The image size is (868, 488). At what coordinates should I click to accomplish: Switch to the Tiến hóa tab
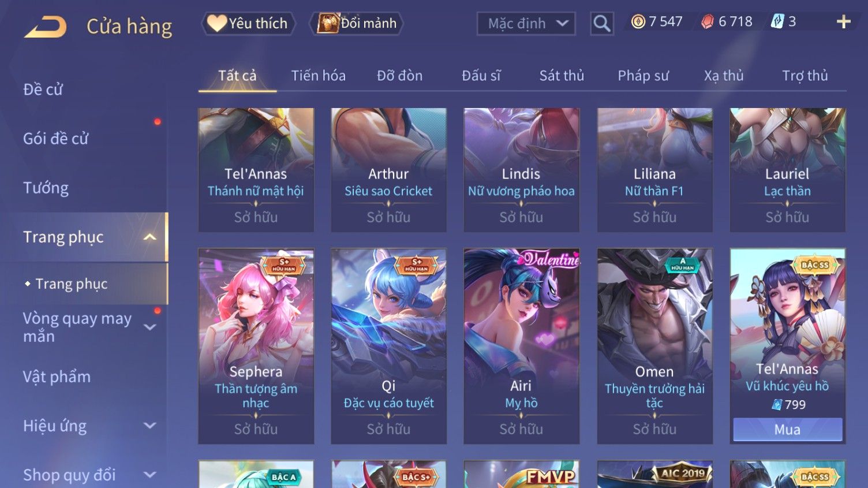318,76
